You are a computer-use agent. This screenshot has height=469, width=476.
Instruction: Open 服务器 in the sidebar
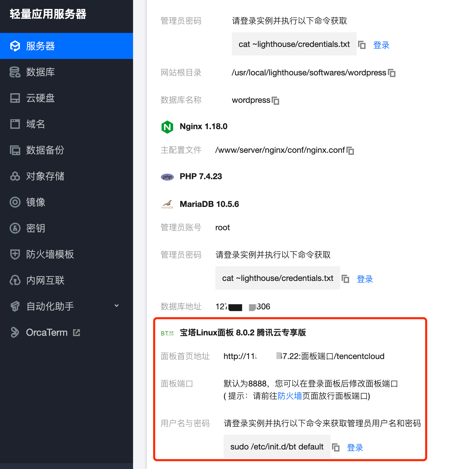pyautogui.click(x=67, y=46)
